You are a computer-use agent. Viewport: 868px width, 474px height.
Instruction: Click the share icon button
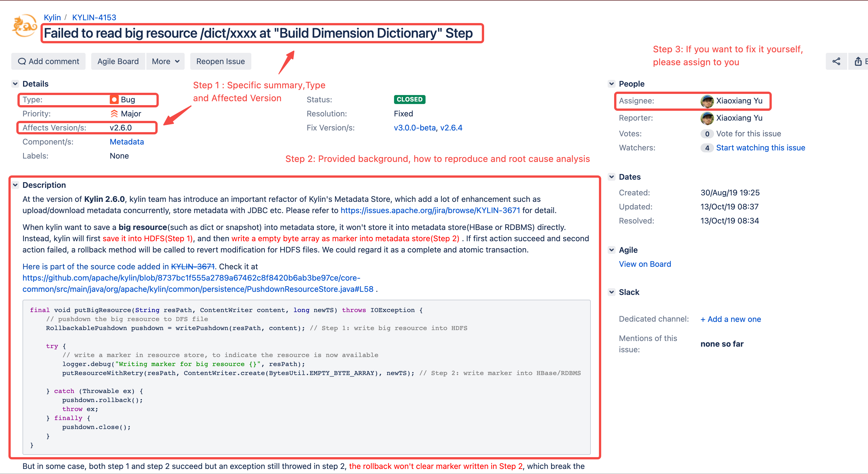836,61
